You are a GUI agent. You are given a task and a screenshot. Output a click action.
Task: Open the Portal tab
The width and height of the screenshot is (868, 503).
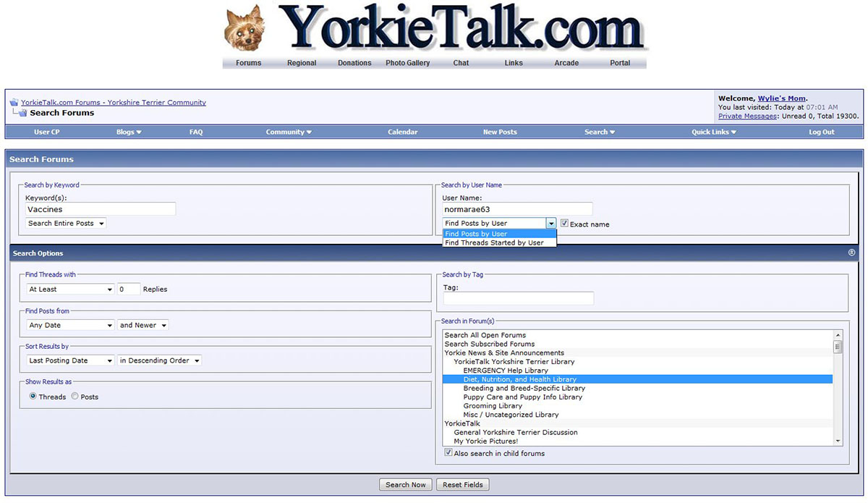620,63
